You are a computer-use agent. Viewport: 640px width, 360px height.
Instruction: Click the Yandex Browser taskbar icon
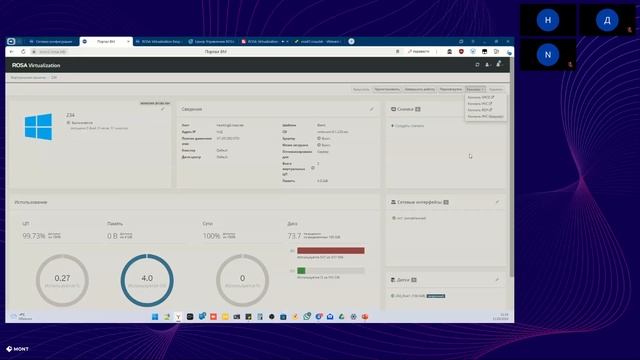[x=178, y=317]
